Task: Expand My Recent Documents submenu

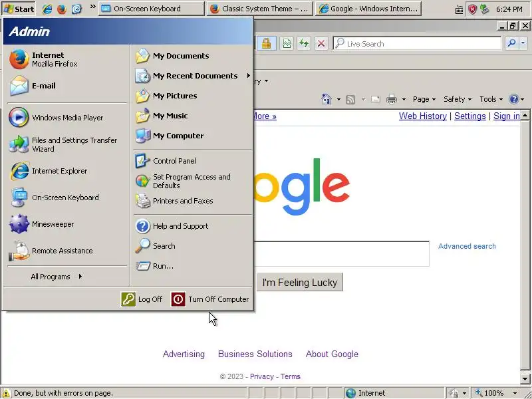Action: tap(193, 76)
